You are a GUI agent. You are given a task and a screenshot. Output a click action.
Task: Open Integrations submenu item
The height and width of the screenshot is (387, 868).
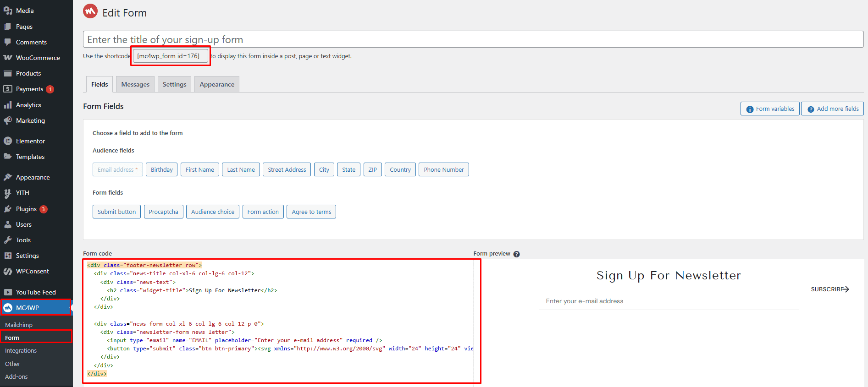click(x=21, y=350)
